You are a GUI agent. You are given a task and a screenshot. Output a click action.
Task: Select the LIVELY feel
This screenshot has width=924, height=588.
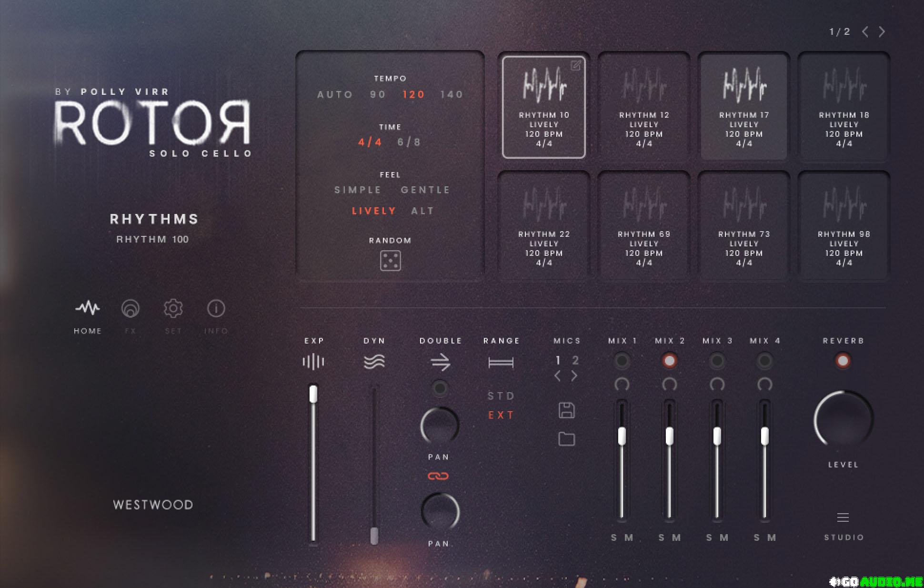click(374, 211)
